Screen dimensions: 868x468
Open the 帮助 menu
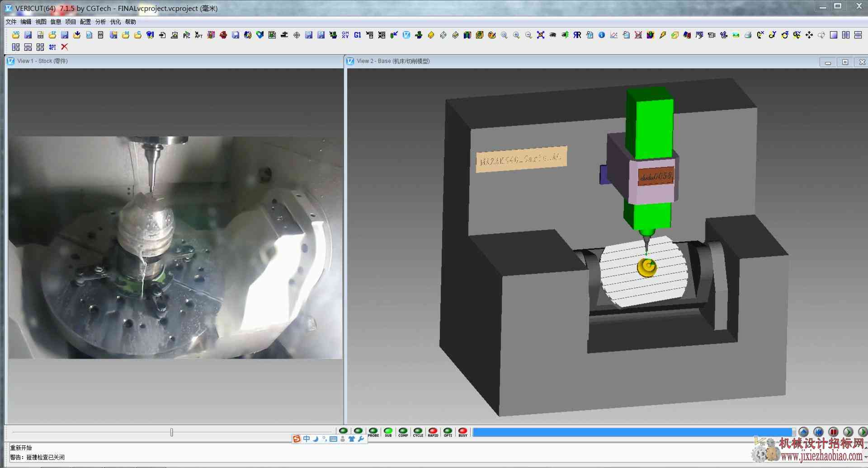click(x=130, y=22)
